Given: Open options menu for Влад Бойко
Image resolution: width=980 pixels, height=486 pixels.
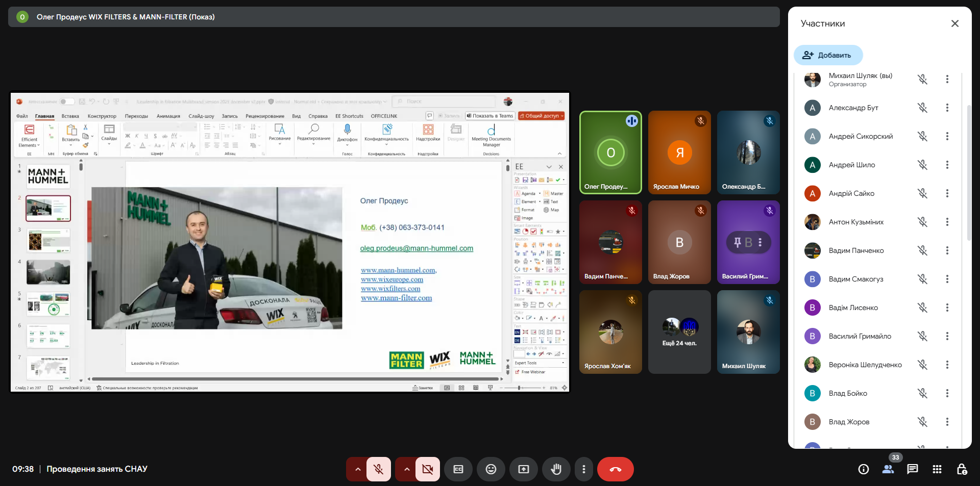Looking at the screenshot, I should 947,393.
